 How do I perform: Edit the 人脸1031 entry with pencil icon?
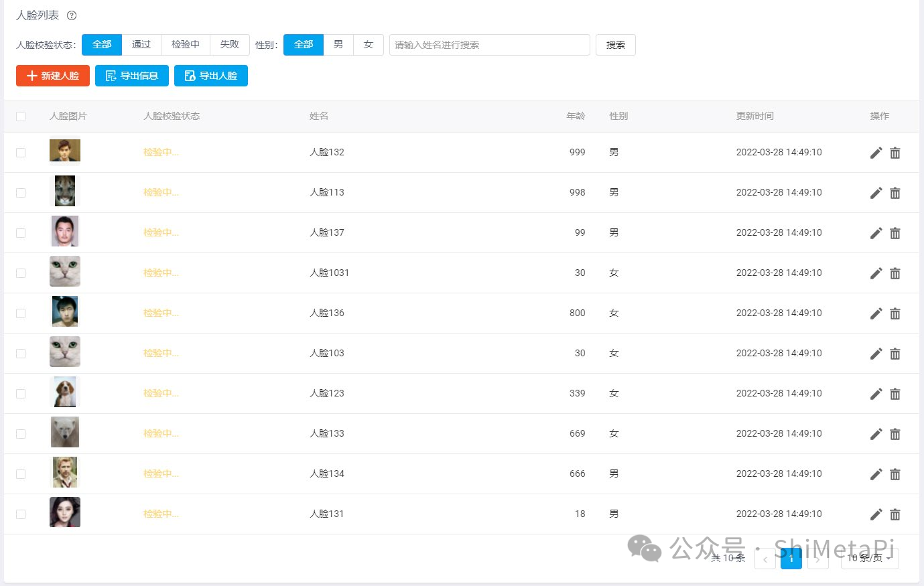(876, 273)
